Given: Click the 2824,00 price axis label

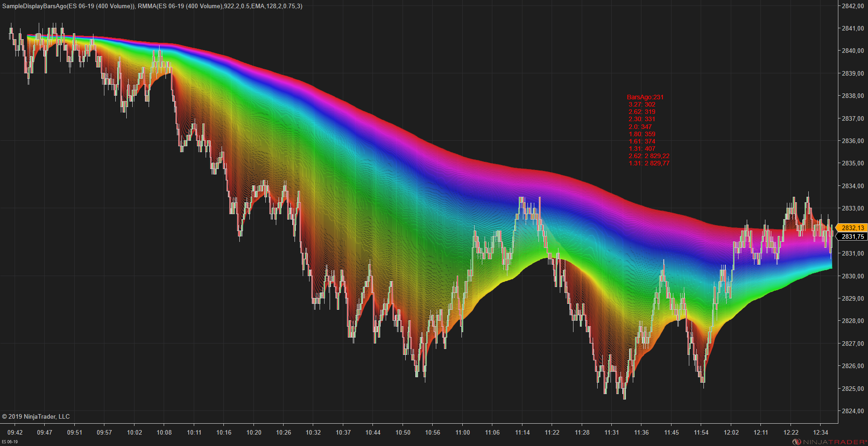Looking at the screenshot, I should (x=852, y=411).
